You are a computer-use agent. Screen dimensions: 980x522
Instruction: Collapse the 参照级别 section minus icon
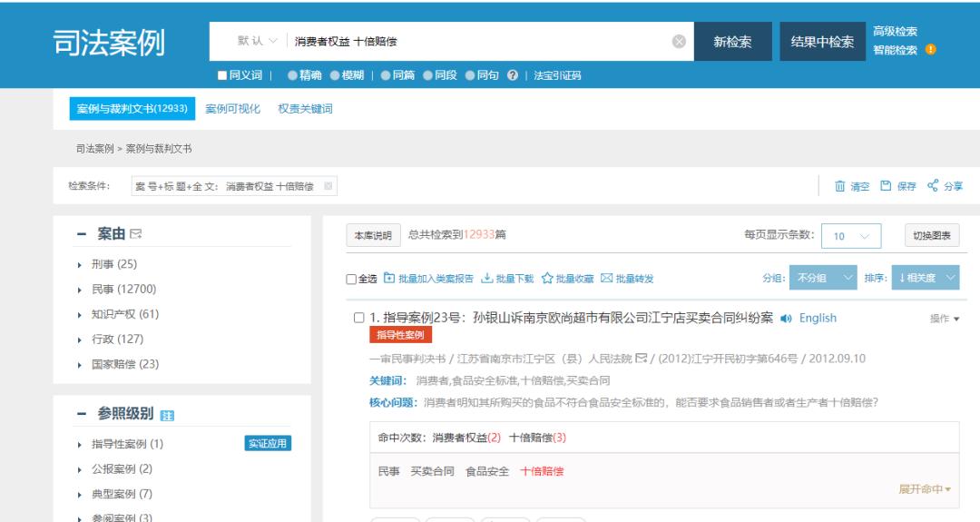[x=82, y=414]
